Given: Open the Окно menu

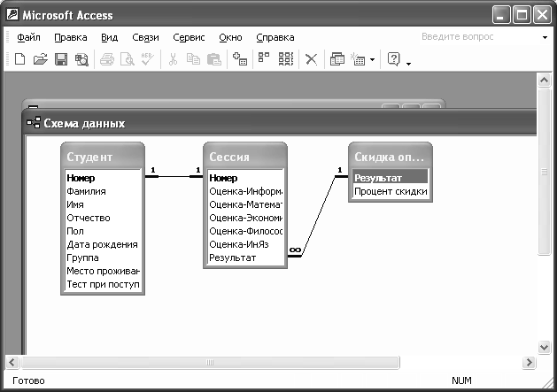Looking at the screenshot, I should coord(230,37).
